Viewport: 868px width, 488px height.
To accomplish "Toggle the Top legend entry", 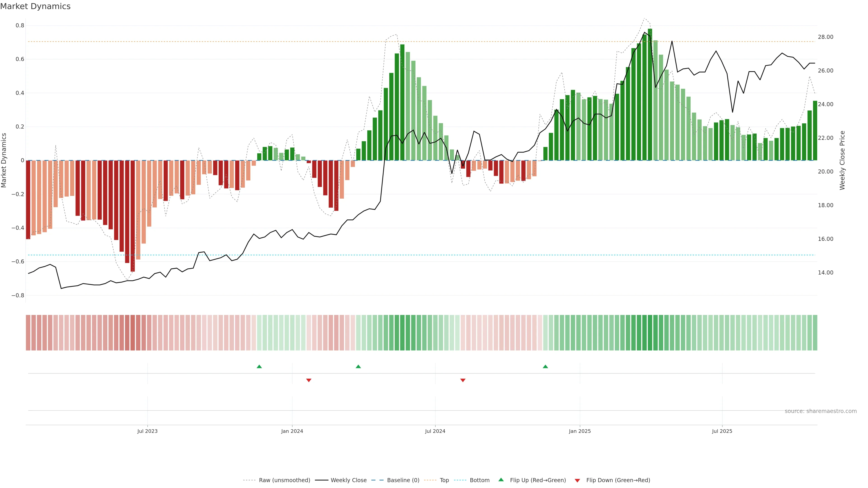I will pos(444,480).
